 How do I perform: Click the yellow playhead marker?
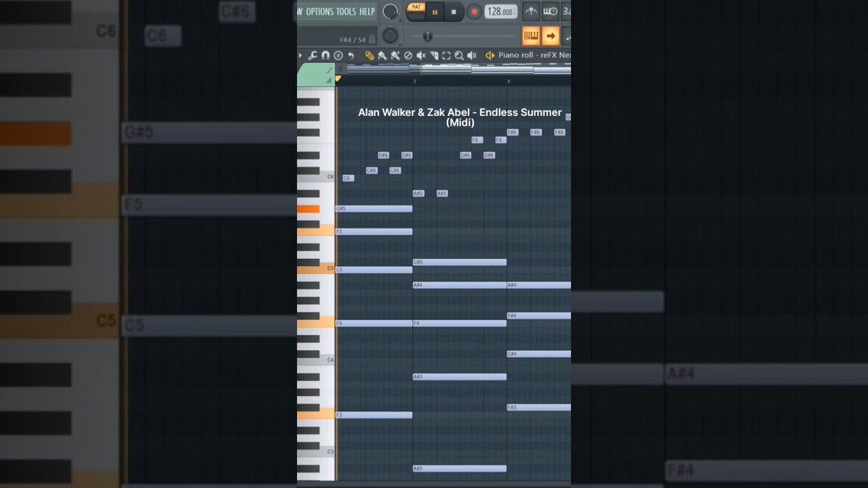coord(338,79)
